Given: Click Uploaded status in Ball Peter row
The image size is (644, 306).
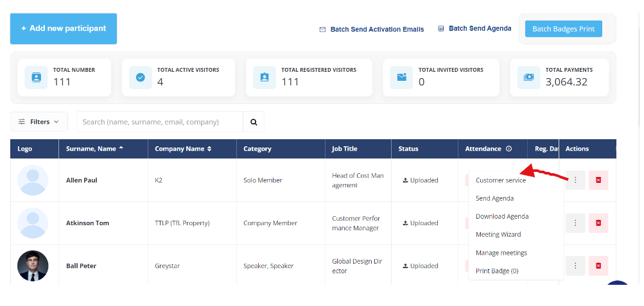Looking at the screenshot, I should tap(421, 266).
